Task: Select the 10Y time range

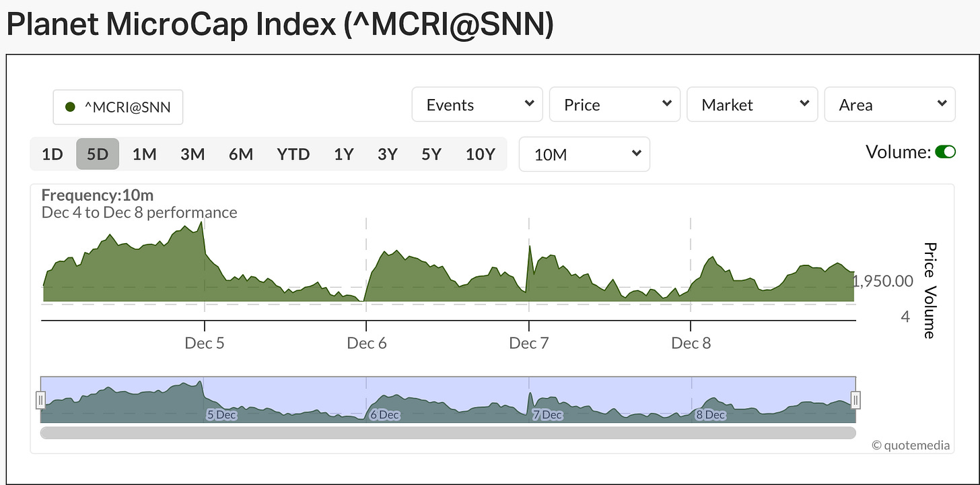Action: [481, 154]
